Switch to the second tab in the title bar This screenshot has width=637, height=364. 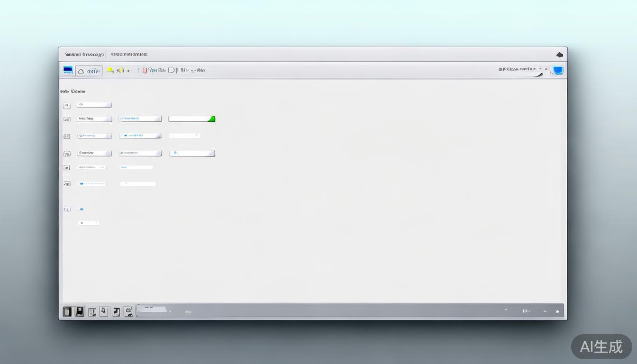tap(129, 55)
